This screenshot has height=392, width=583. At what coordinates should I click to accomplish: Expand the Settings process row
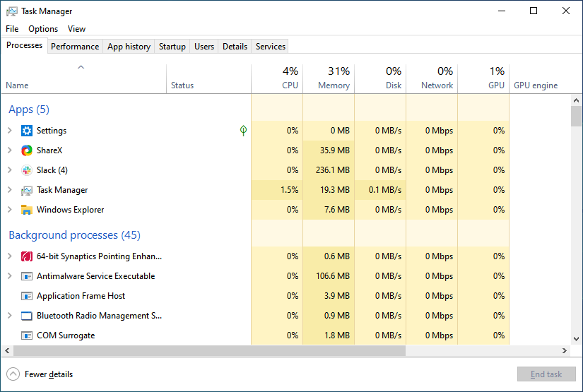tap(10, 131)
